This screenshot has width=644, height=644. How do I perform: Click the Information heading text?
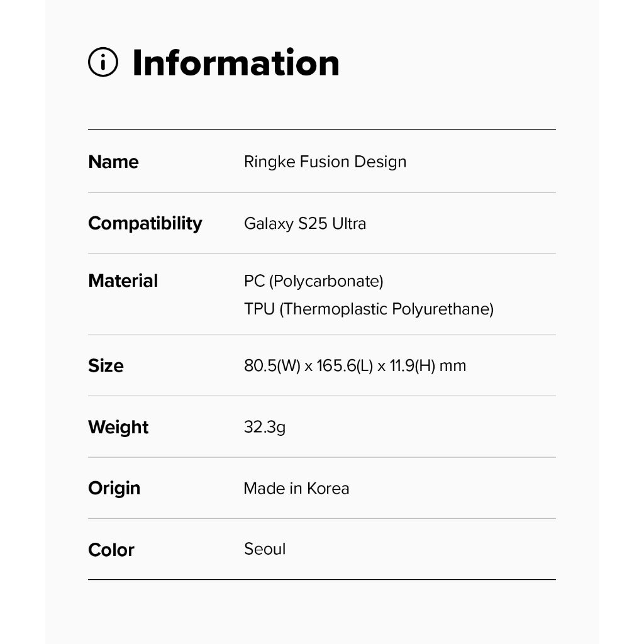235,63
